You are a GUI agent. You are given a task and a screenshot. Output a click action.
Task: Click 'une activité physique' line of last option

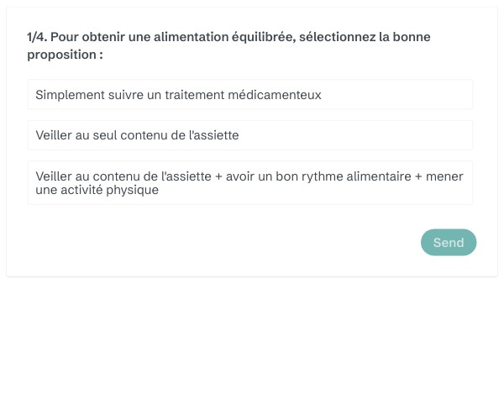(x=97, y=191)
